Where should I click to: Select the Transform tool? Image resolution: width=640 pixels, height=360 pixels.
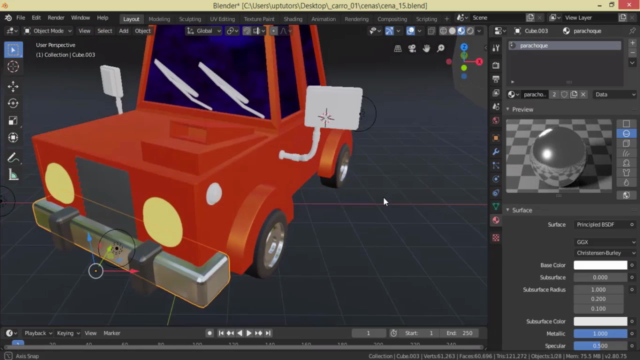13,138
